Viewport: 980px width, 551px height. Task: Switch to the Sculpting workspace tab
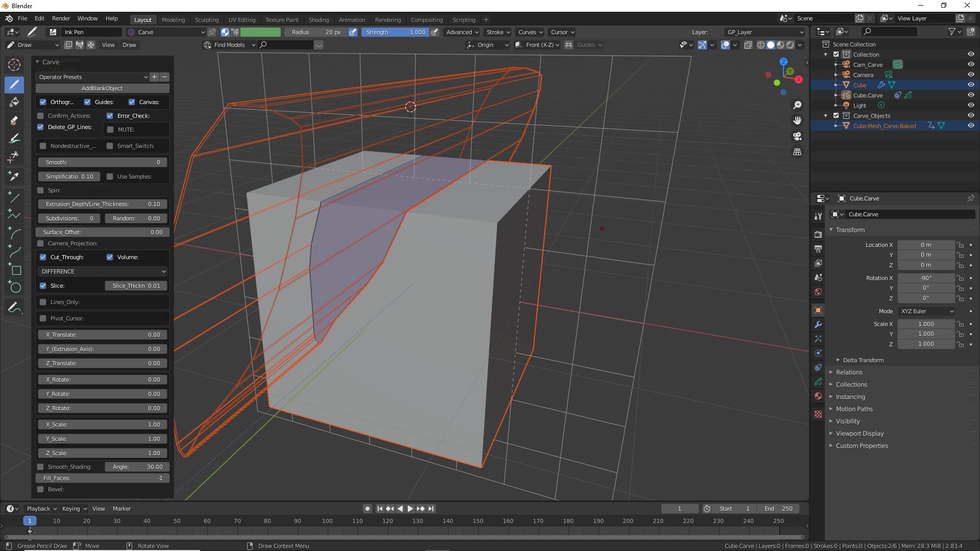pyautogui.click(x=206, y=20)
